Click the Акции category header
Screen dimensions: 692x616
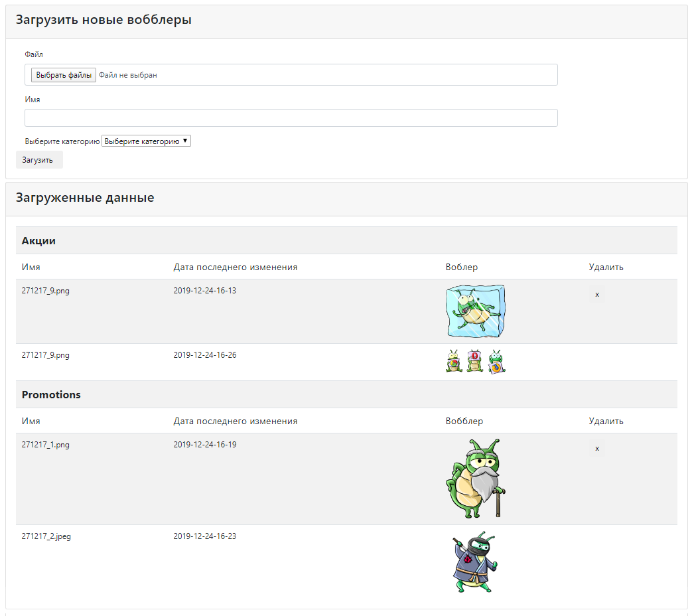(38, 240)
